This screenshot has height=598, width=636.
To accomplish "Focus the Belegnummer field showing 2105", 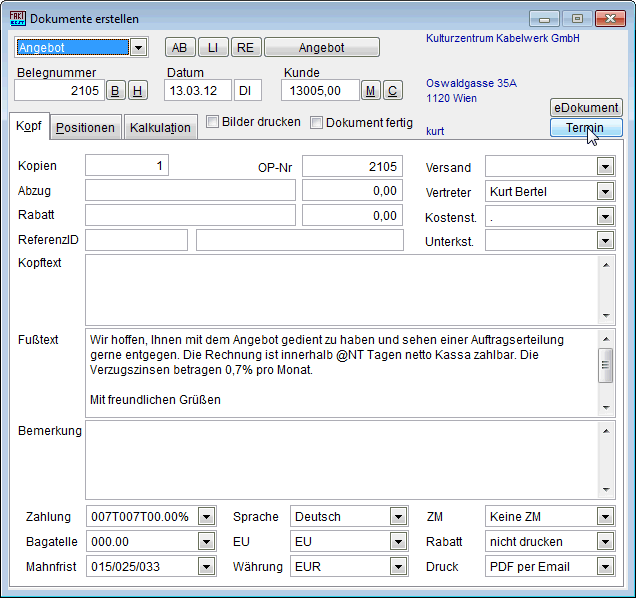I will click(x=59, y=90).
